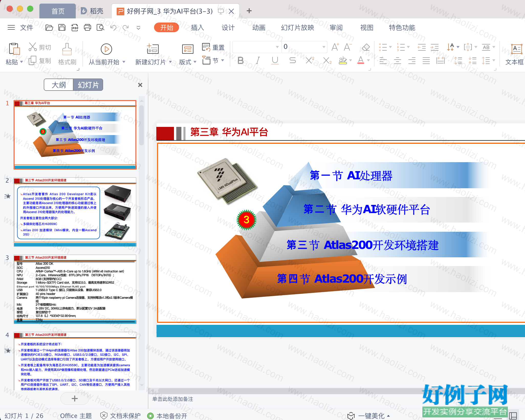
Task: Add a new slide via 新建幻灯片 icon
Action: 153,49
